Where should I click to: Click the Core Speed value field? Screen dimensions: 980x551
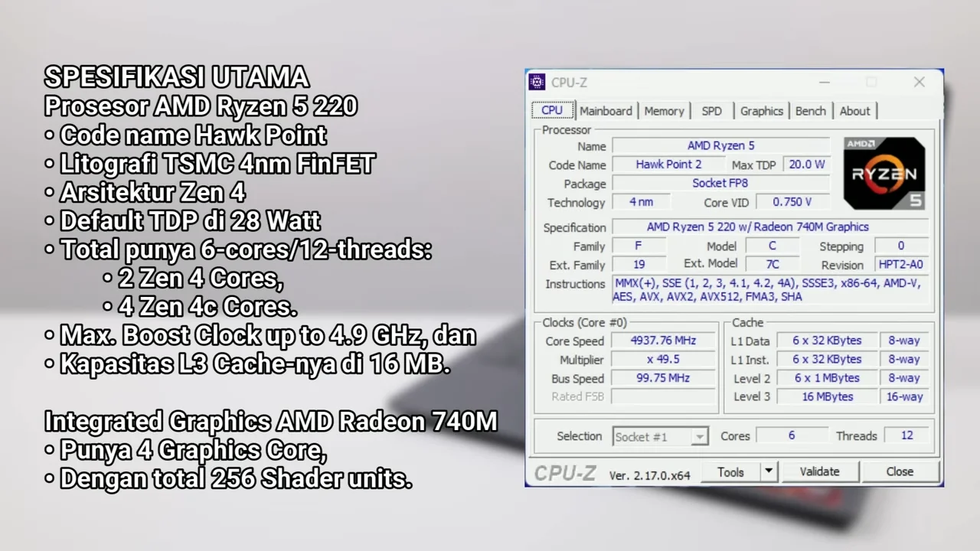663,341
